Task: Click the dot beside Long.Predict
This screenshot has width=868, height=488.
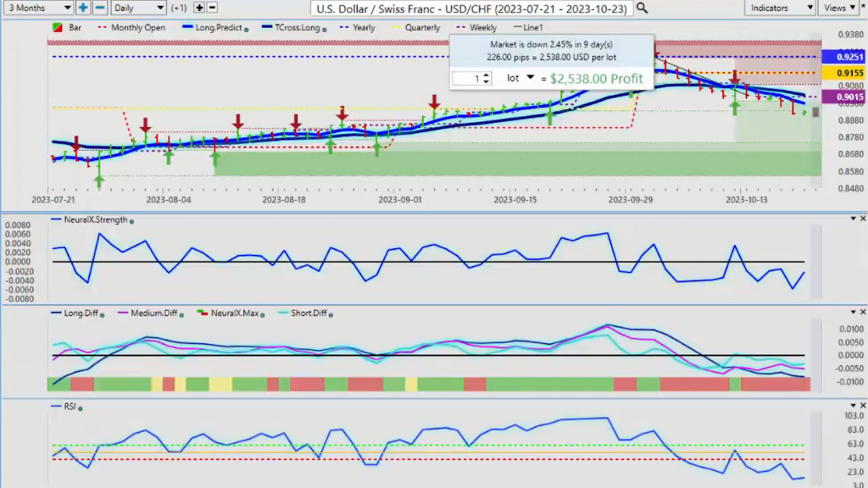Action: (247, 29)
